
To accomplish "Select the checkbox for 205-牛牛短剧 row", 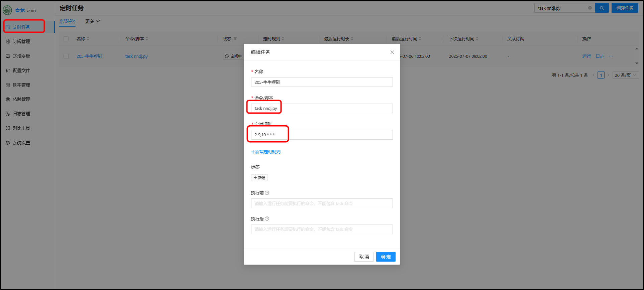I will [66, 56].
